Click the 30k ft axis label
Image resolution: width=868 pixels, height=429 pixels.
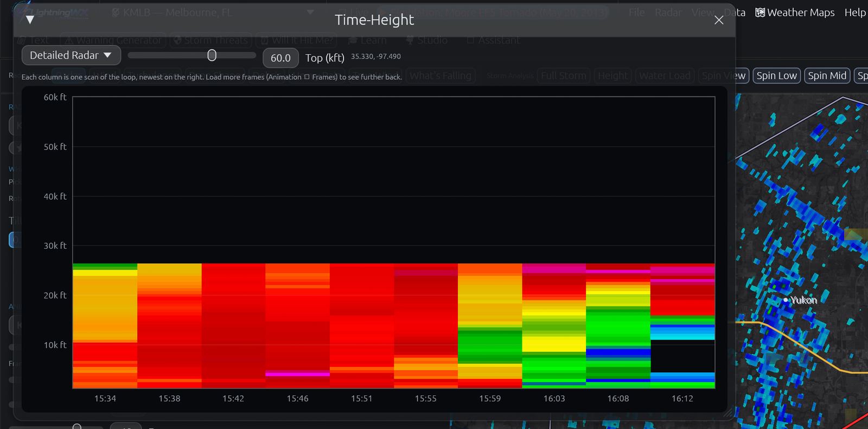click(55, 245)
